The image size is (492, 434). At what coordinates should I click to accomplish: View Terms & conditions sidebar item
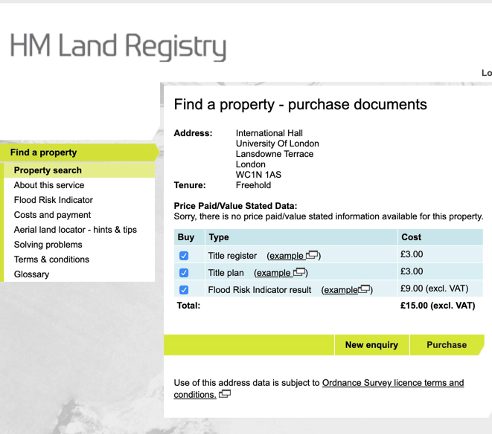(52, 259)
